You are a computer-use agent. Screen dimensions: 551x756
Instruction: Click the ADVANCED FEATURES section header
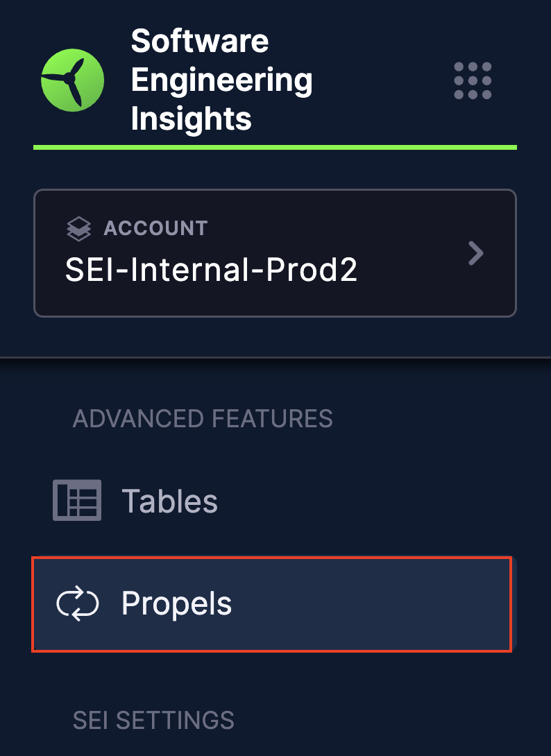(x=203, y=419)
